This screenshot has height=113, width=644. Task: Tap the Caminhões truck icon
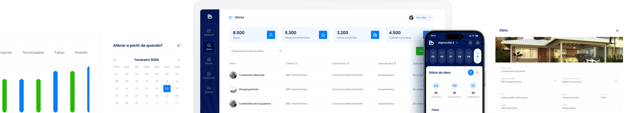coord(436,86)
